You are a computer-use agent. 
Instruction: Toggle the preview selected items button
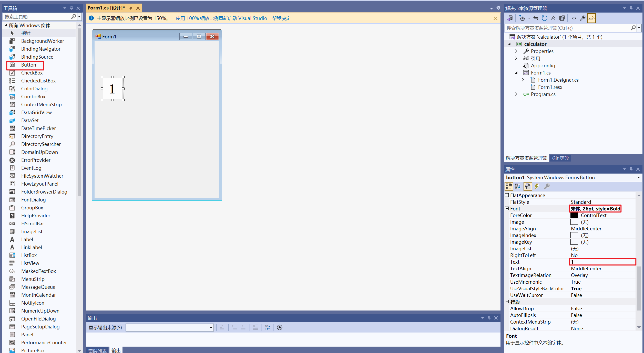click(591, 18)
